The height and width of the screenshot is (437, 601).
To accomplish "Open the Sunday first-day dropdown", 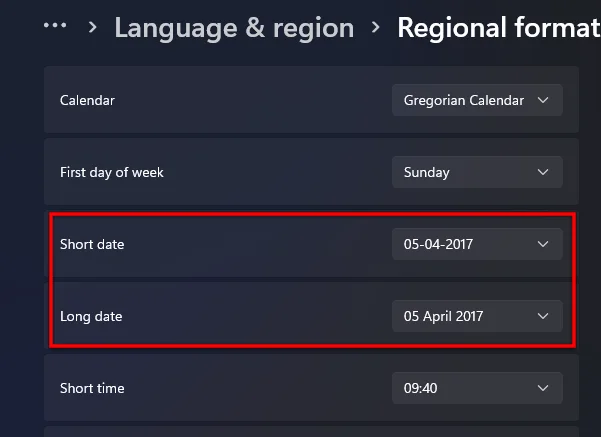I will point(476,172).
